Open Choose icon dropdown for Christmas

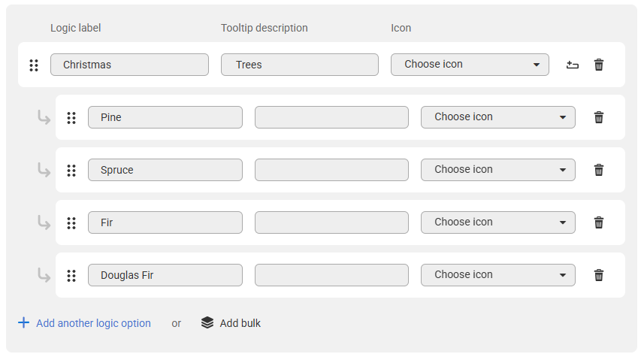(470, 65)
